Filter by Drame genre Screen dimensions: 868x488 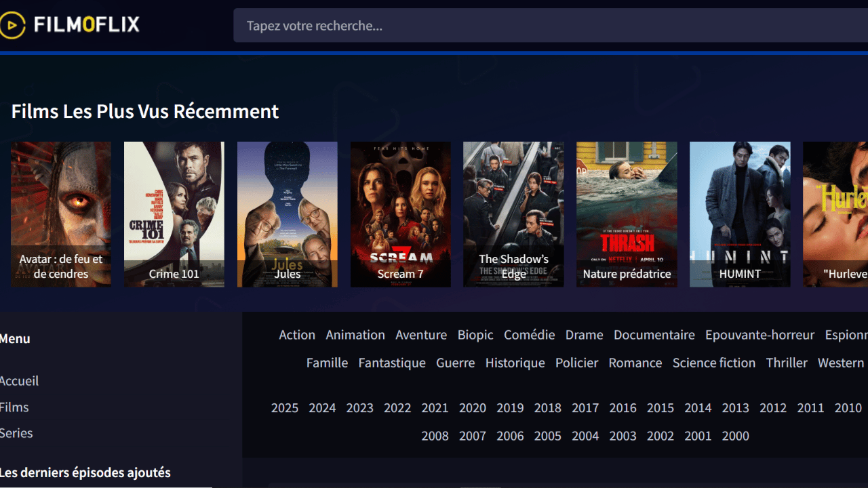point(585,335)
